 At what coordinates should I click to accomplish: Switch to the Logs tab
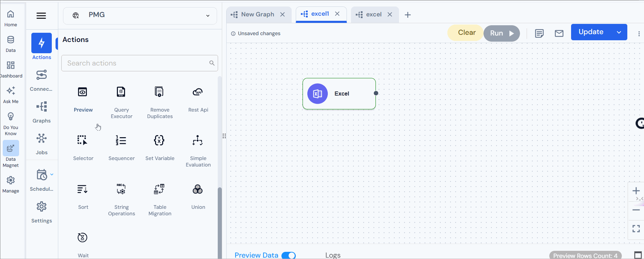point(333,255)
